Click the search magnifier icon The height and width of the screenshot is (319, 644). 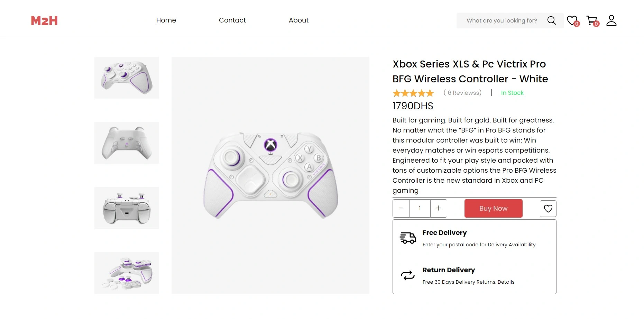[x=551, y=21]
